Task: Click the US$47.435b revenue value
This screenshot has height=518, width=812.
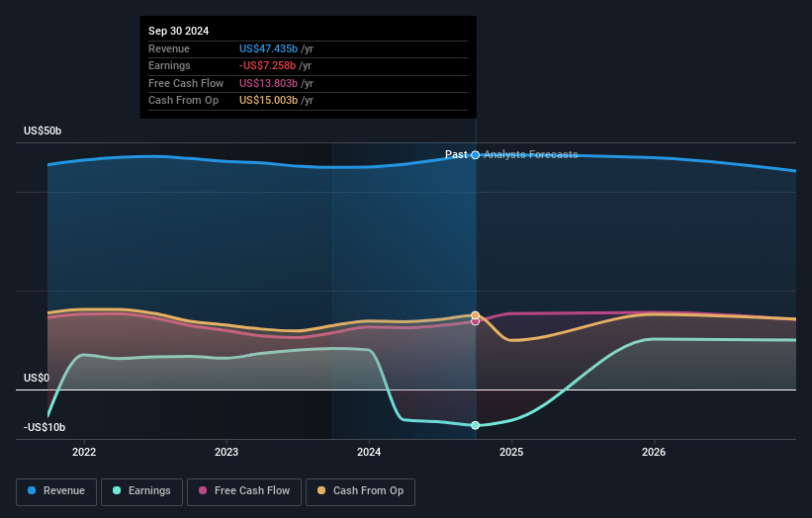Action: (268, 48)
